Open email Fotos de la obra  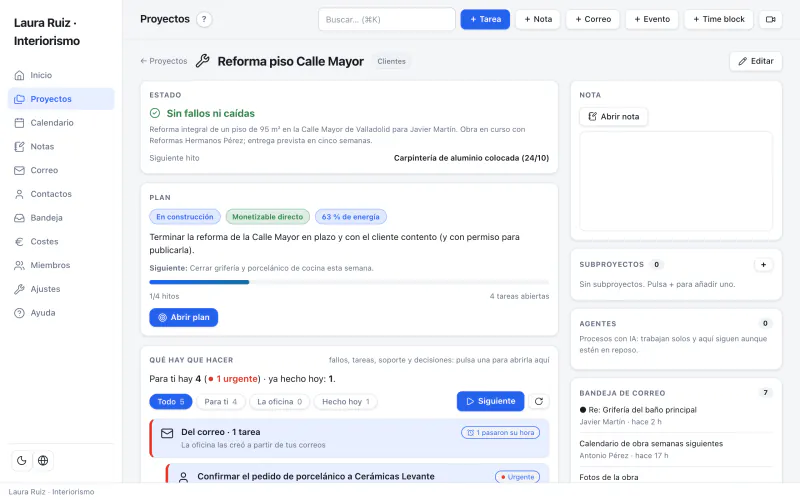coord(609,478)
